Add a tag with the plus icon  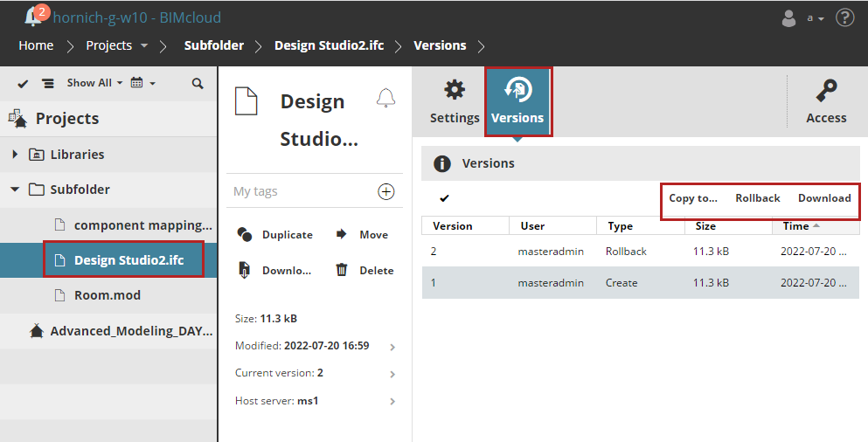point(385,191)
